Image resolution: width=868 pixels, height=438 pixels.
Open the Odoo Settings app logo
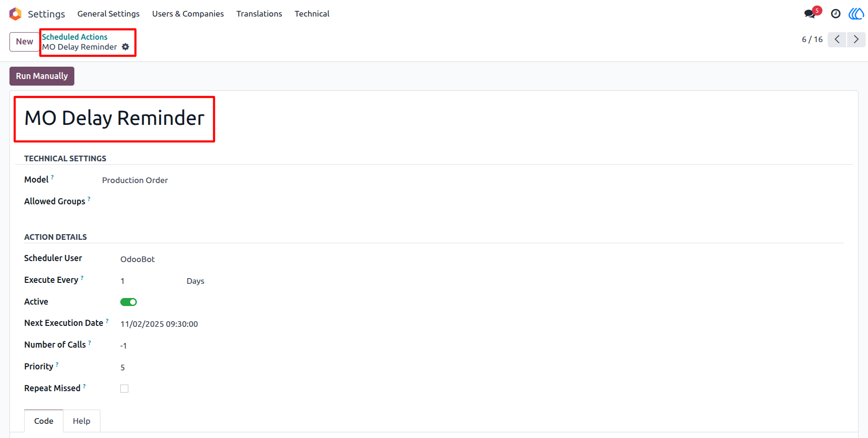coord(15,14)
